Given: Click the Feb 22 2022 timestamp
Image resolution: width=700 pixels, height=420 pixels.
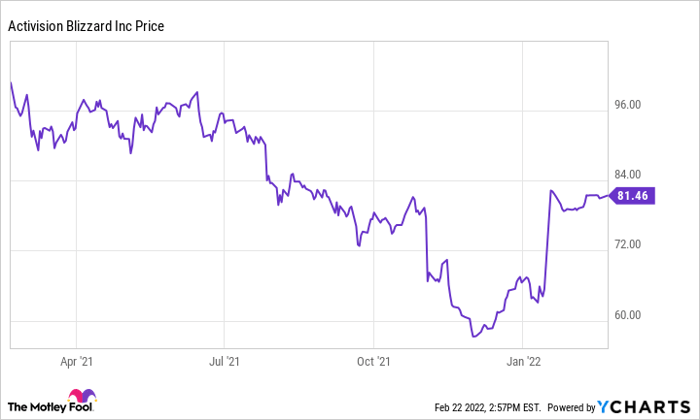Looking at the screenshot, I should (487, 407).
